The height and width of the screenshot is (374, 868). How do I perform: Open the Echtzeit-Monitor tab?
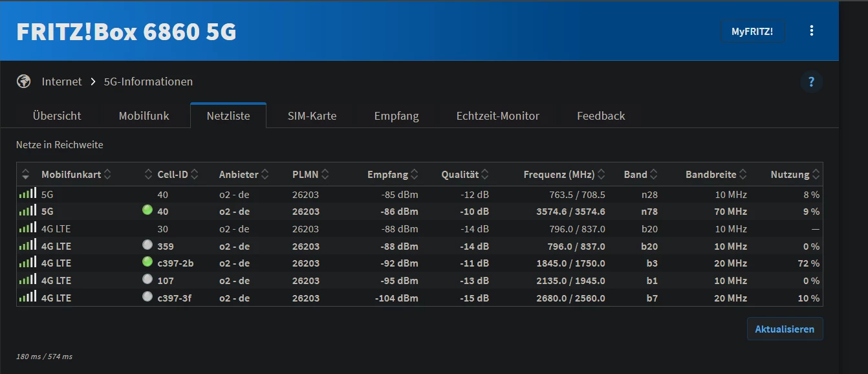point(497,116)
